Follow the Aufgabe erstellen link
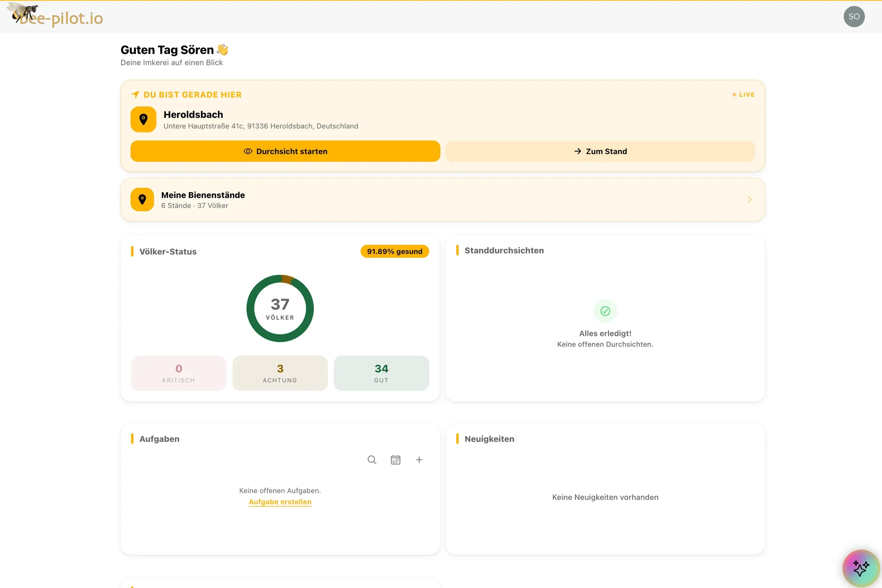 coord(280,502)
